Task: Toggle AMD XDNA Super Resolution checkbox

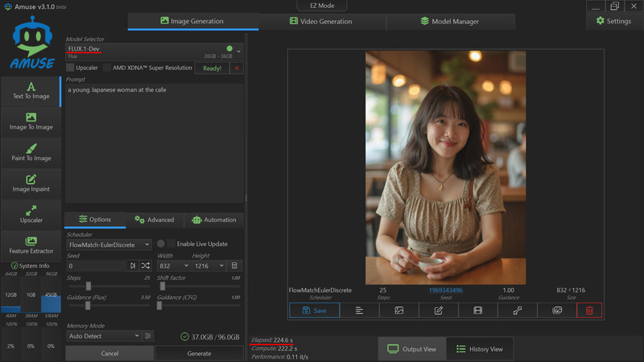Action: click(x=107, y=68)
